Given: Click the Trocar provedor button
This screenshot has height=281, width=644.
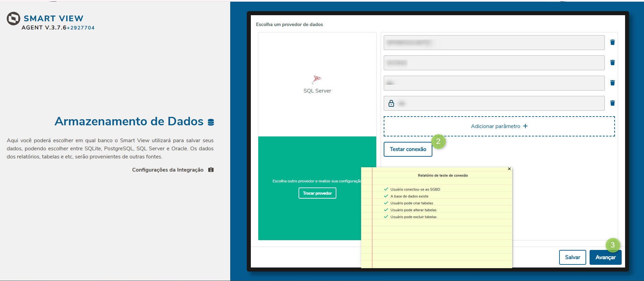Looking at the screenshot, I should tap(317, 193).
